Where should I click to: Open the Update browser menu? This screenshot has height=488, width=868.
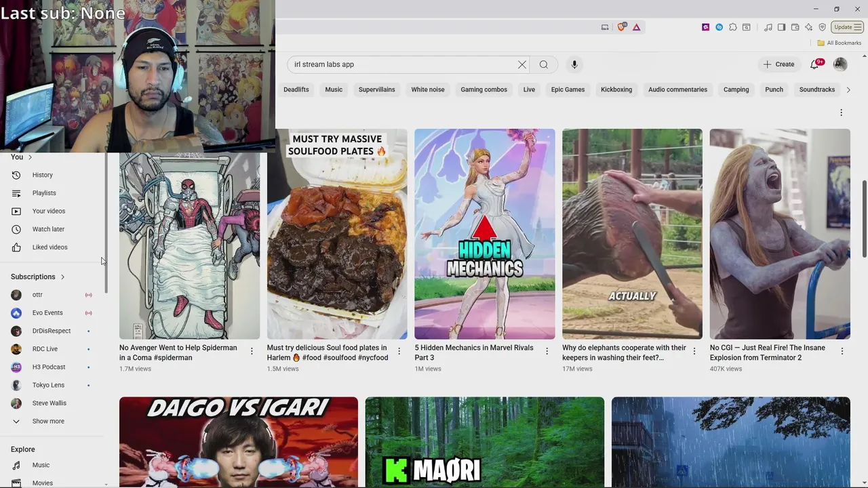pos(847,27)
